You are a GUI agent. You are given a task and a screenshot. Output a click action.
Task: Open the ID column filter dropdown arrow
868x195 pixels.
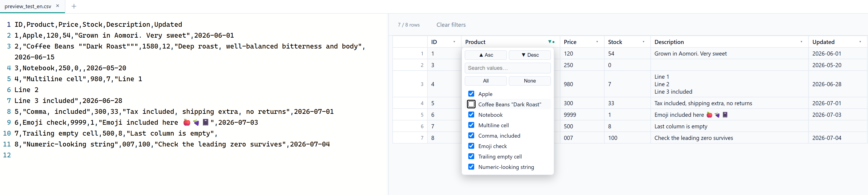(454, 42)
